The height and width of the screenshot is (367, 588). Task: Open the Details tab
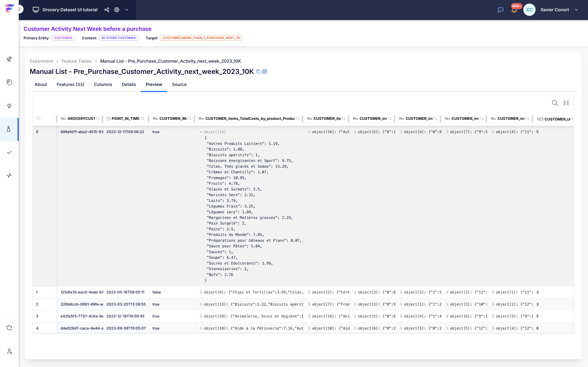(129, 84)
